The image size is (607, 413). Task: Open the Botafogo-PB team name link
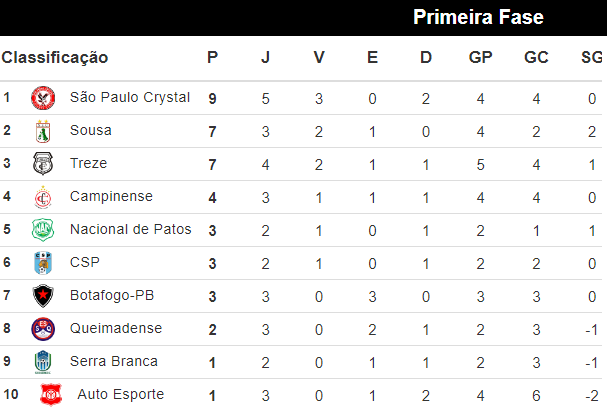[x=111, y=296]
